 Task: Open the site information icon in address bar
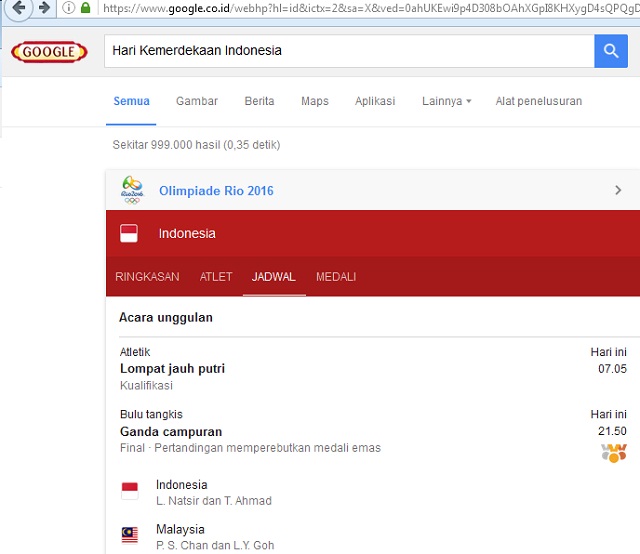(x=69, y=8)
